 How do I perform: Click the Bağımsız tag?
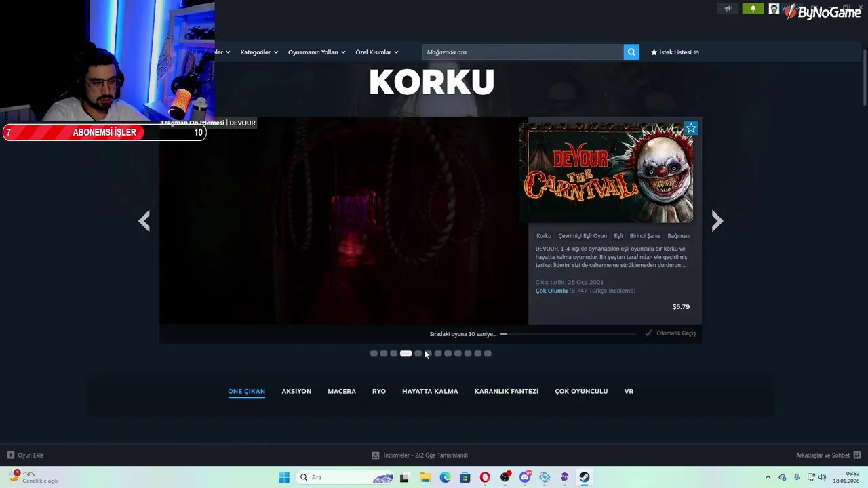click(678, 236)
